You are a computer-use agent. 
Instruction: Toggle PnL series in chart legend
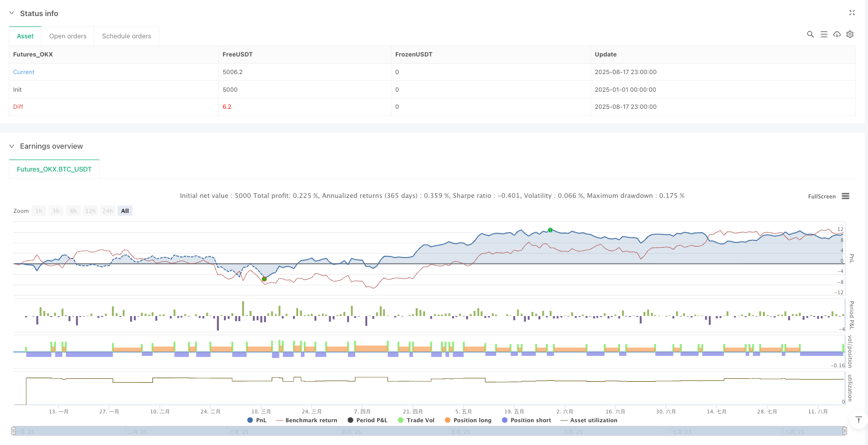(257, 420)
